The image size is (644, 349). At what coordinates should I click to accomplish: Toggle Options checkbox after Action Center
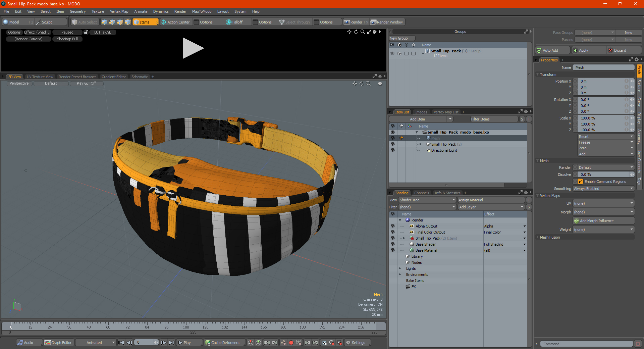[x=197, y=22]
